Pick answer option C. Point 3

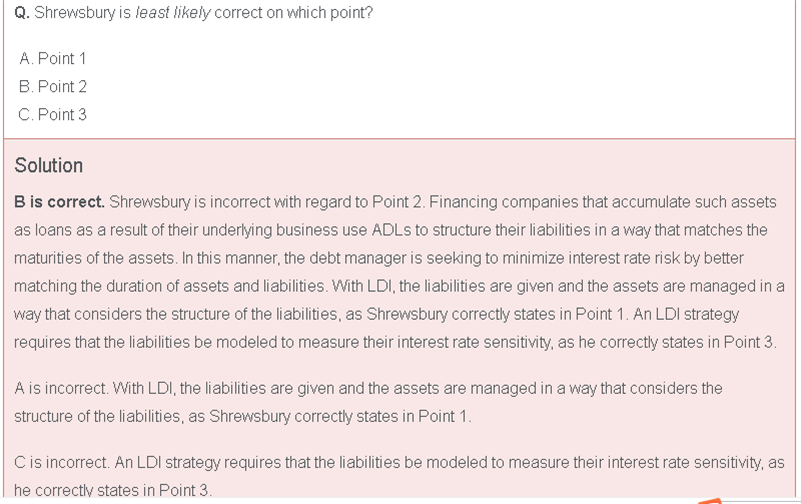pos(53,115)
